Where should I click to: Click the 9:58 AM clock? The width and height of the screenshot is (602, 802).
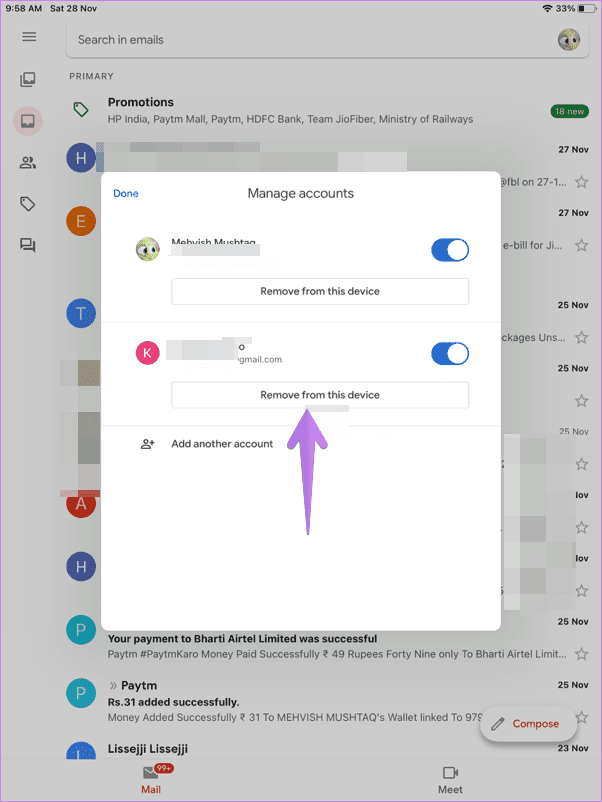[x=24, y=9]
